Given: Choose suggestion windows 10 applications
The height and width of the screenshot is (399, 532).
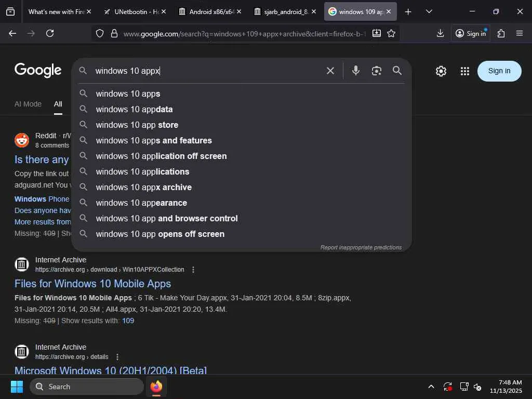Looking at the screenshot, I should [x=242, y=171].
